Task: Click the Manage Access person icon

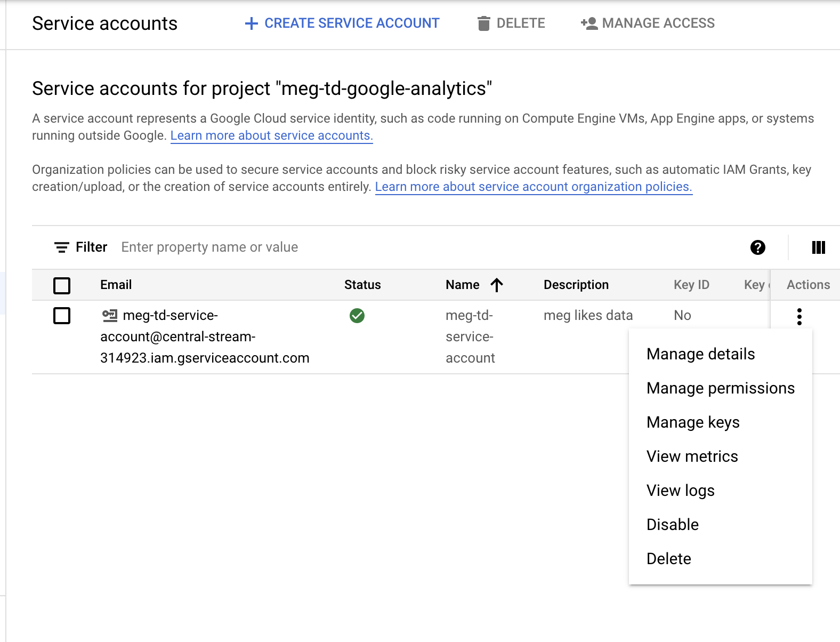Action: (x=589, y=23)
